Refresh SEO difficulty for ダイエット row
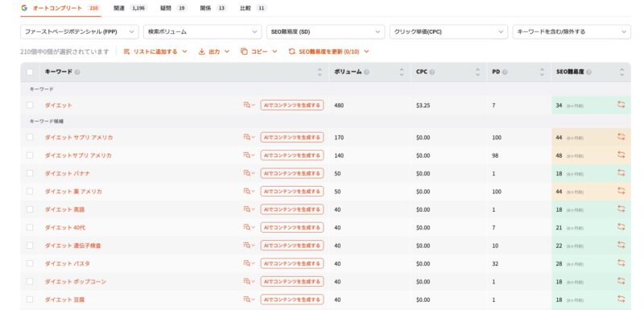644x310 pixels. (621, 105)
